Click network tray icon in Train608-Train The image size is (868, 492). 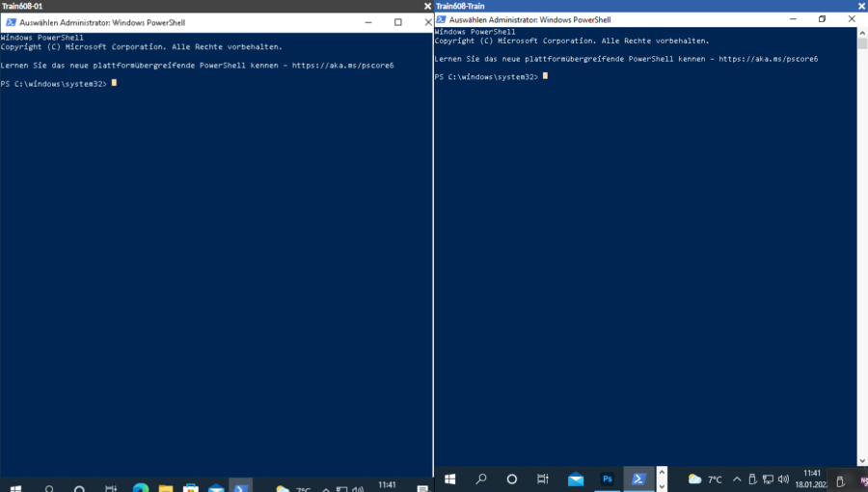[x=768, y=479]
